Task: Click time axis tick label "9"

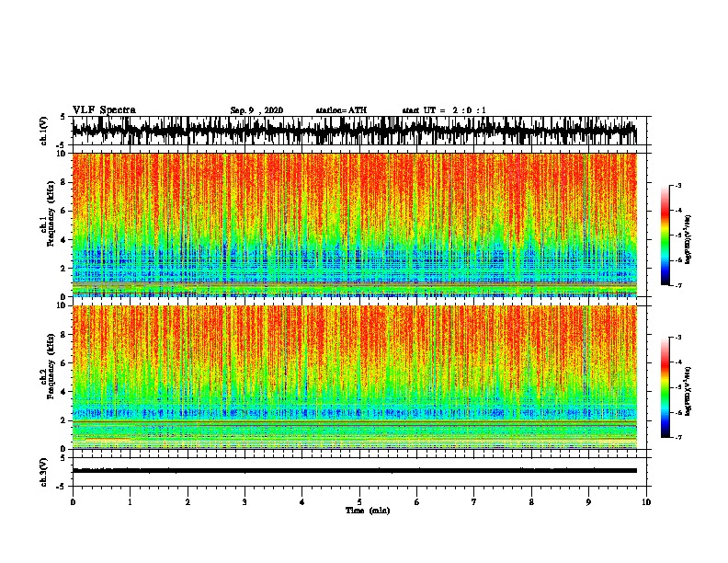Action: (588, 502)
